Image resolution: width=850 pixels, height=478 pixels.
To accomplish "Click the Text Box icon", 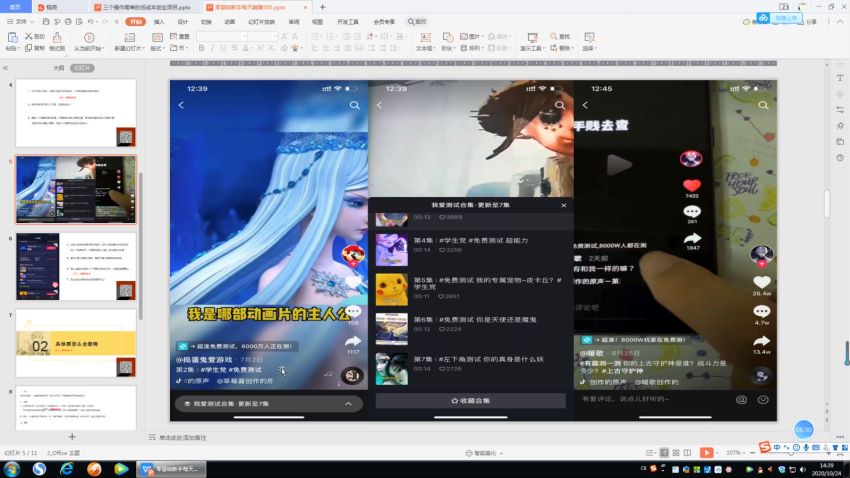I will tap(426, 37).
